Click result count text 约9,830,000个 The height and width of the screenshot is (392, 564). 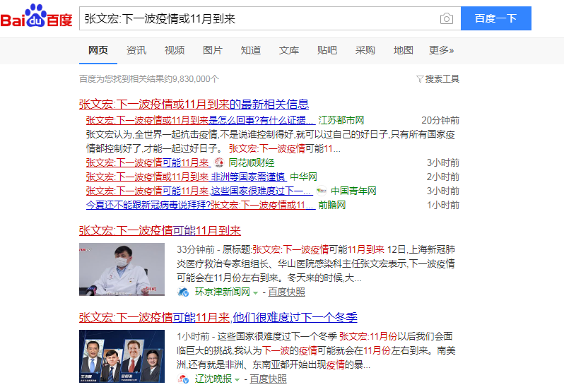tap(191, 78)
